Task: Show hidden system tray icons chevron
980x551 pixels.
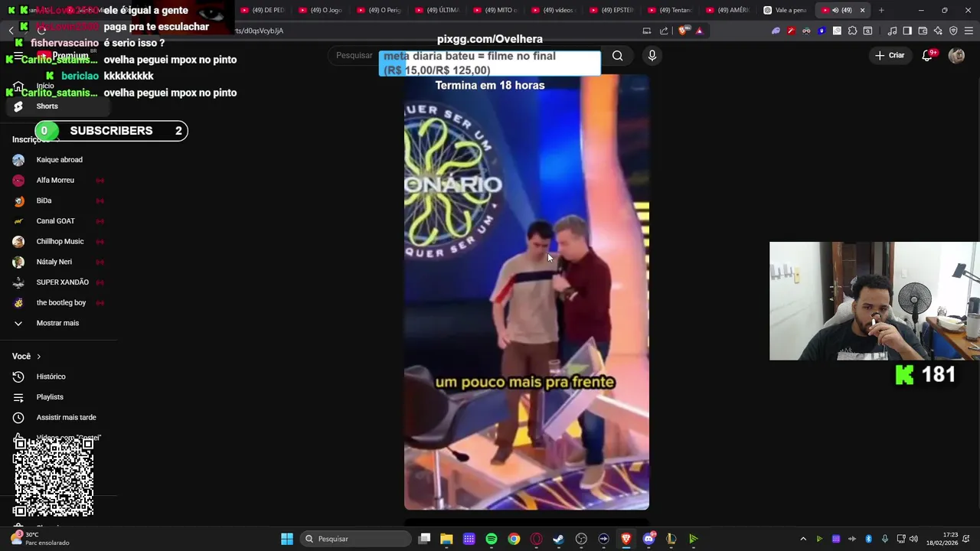Action: (x=803, y=539)
